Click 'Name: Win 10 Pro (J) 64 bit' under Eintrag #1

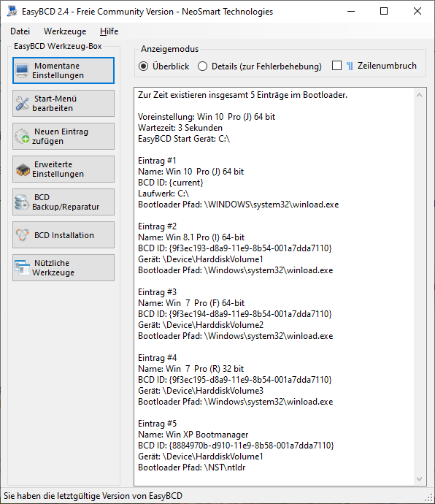coord(190,172)
